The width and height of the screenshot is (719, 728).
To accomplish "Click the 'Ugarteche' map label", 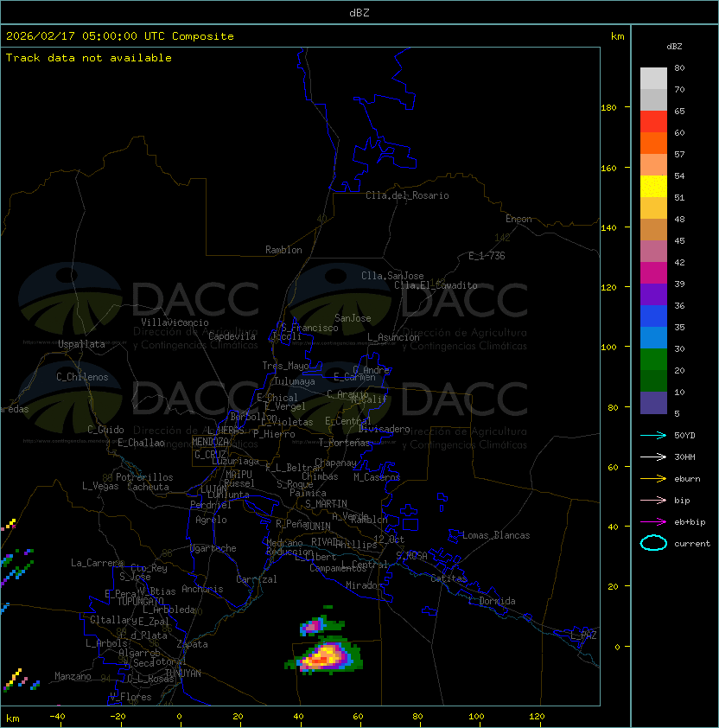I will 213,548.
